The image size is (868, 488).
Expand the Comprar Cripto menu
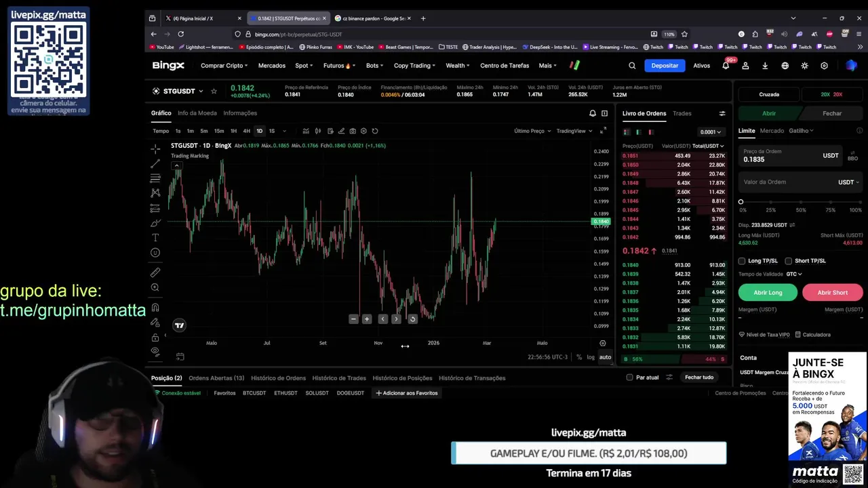coord(224,66)
